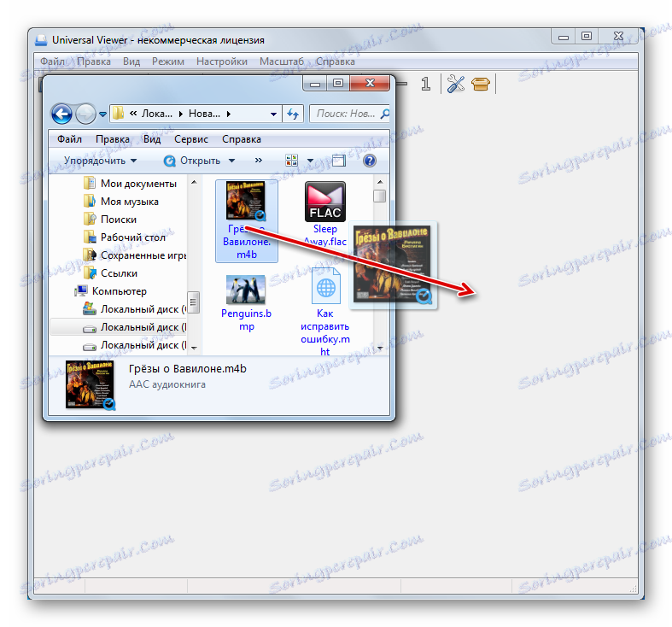Open Сохраненные игры folder in tree

(135, 255)
